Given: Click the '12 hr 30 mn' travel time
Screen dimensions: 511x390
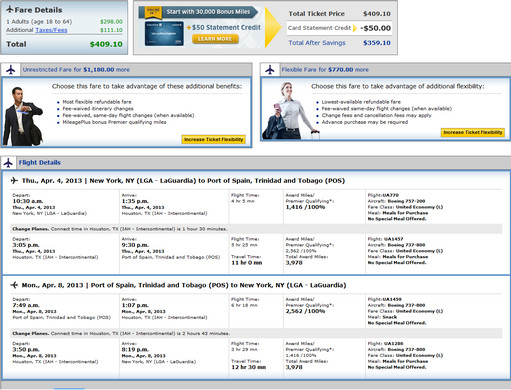Looking at the screenshot, I should coord(249,367).
